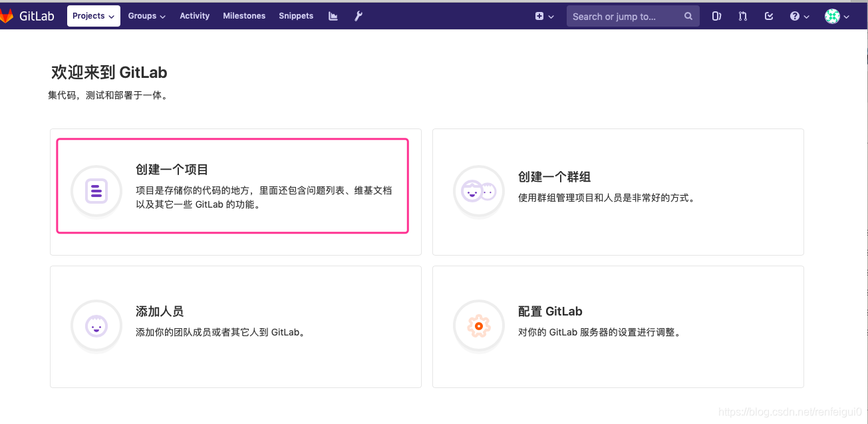Click the issues counter icon
Screen dimensions: 868x424
[x=716, y=15]
